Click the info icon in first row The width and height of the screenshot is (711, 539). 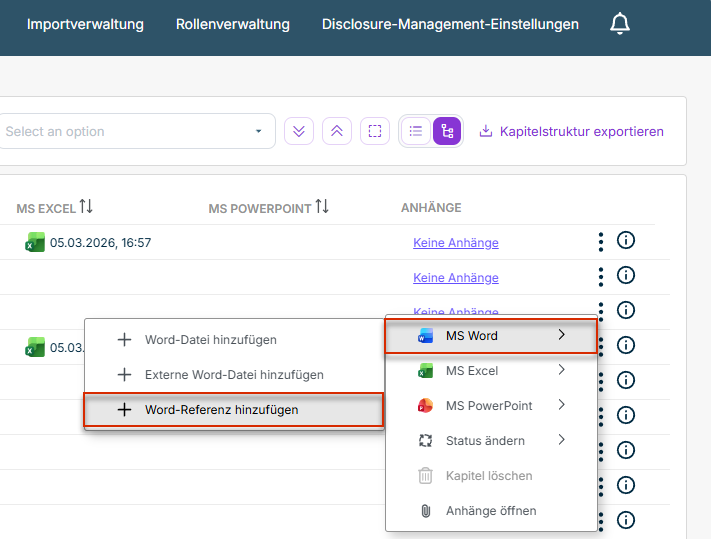click(626, 241)
